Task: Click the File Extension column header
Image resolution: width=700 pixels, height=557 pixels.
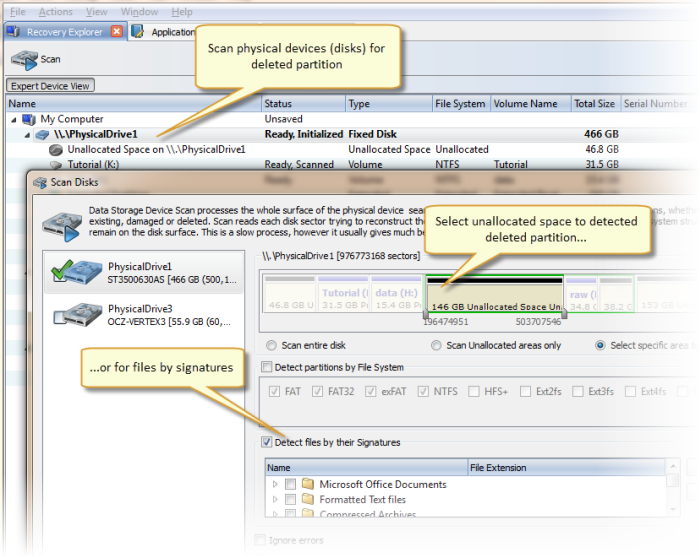Action: point(567,468)
